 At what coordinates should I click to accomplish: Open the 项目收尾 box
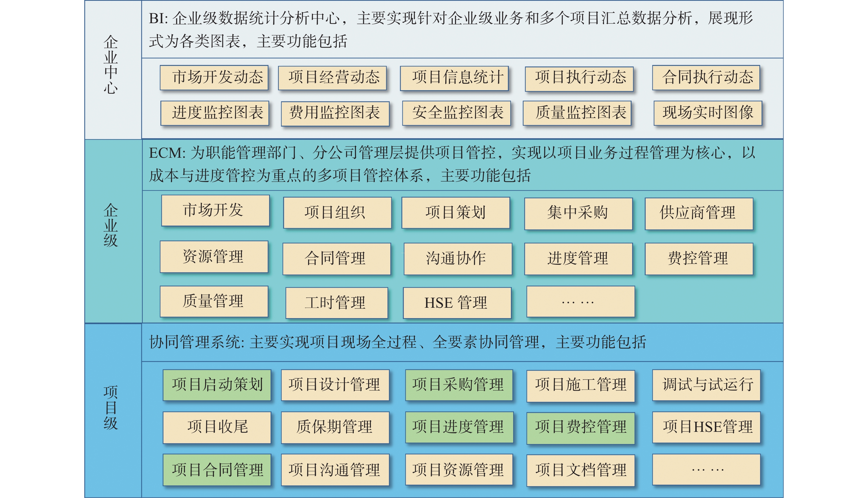tap(217, 427)
